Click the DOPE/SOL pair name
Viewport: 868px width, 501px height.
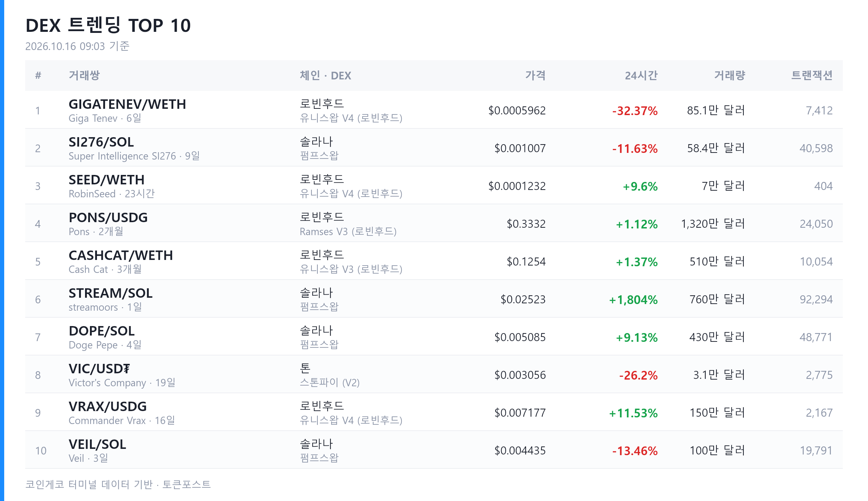[x=101, y=331]
